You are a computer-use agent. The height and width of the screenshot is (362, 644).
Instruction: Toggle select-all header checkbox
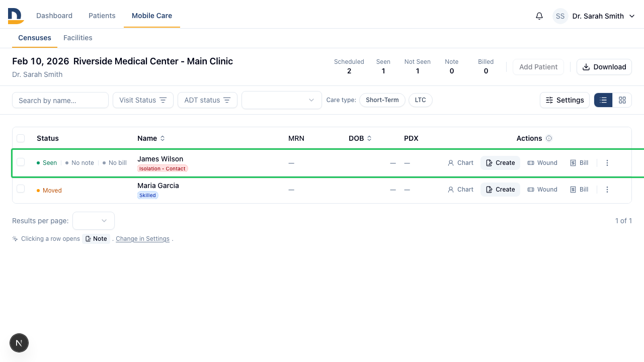[21, 138]
